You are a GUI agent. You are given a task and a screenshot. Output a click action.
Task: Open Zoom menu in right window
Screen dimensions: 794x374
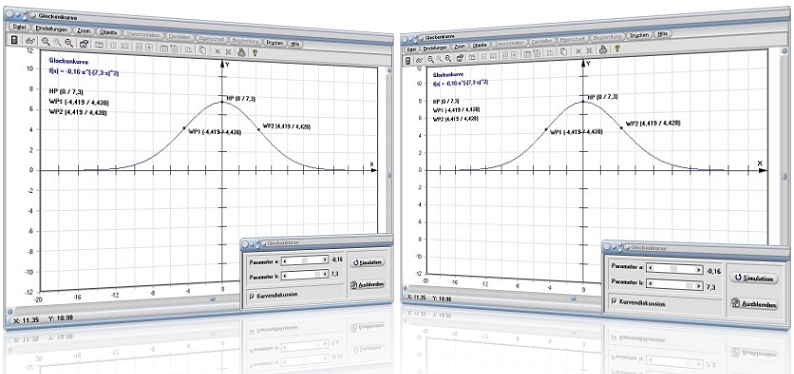(460, 47)
